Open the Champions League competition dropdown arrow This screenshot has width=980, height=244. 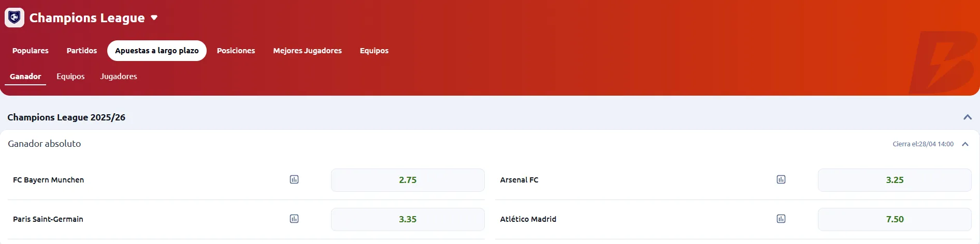[x=154, y=18]
